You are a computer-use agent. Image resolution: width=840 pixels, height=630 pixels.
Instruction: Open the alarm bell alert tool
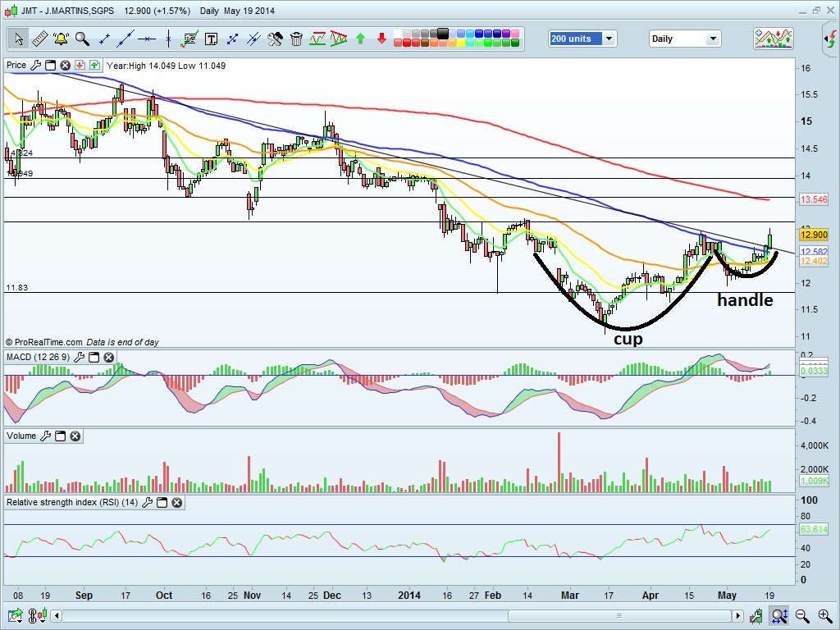(61, 39)
